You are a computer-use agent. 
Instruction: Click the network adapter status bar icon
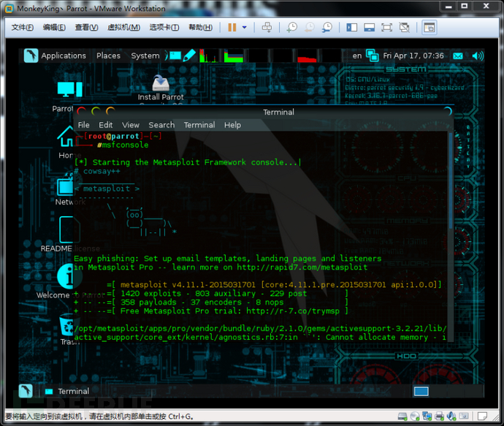click(x=427, y=417)
